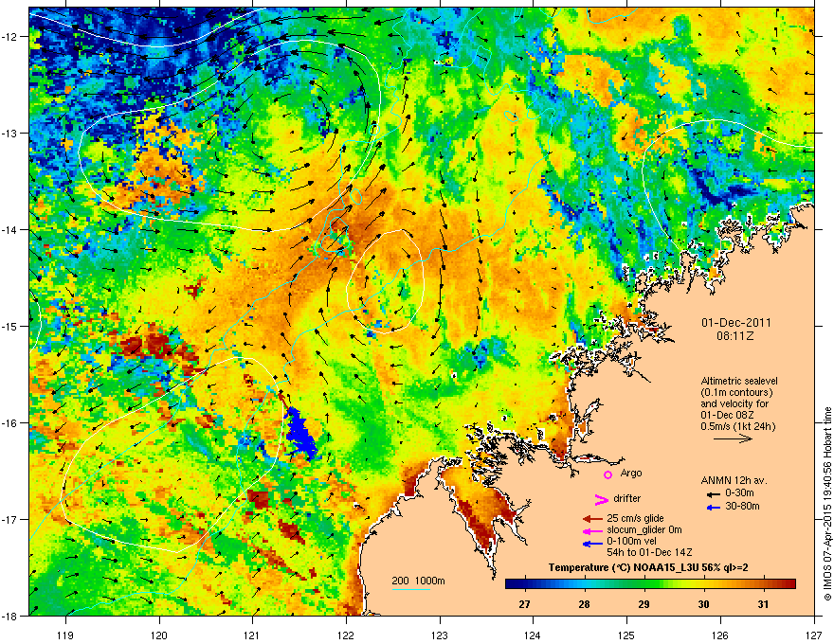Click the latitude axis label -12
This screenshot has height=644, width=834.
click(x=9, y=37)
